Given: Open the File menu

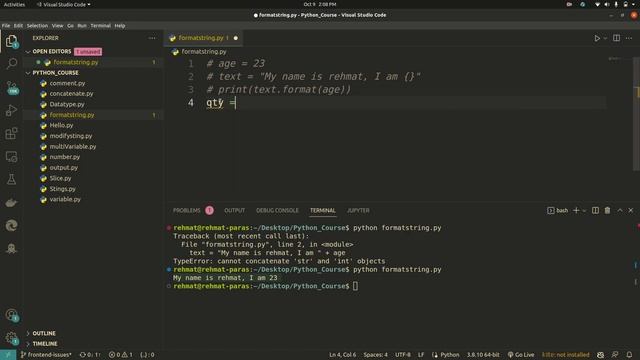Looking at the screenshot, I should pyautogui.click(x=6, y=25).
